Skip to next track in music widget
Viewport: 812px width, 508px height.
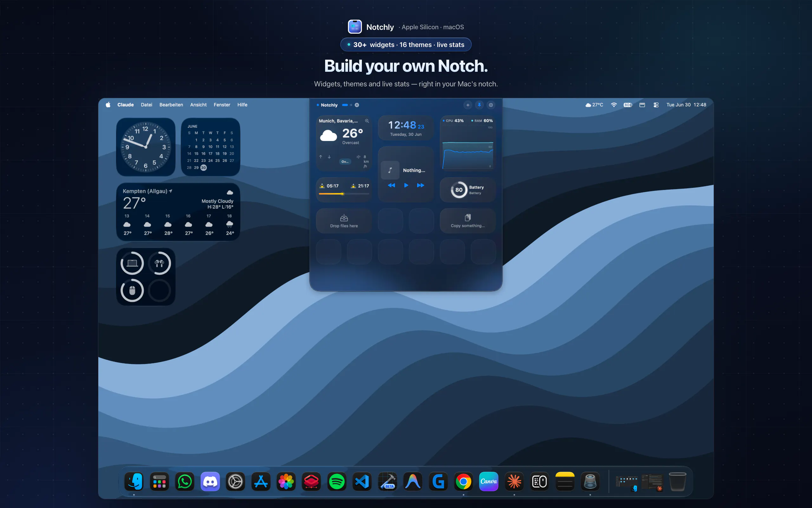(x=420, y=185)
